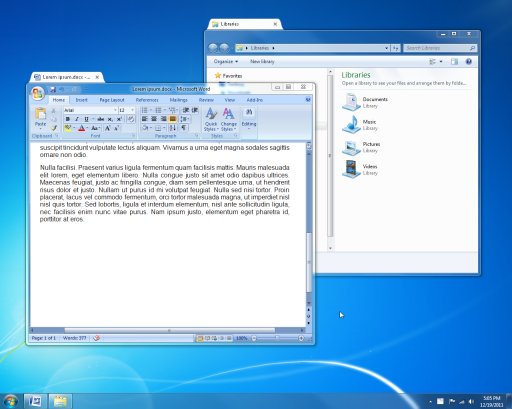Click the Shrink Font icon
The width and height of the screenshot is (512, 409).
116,128
